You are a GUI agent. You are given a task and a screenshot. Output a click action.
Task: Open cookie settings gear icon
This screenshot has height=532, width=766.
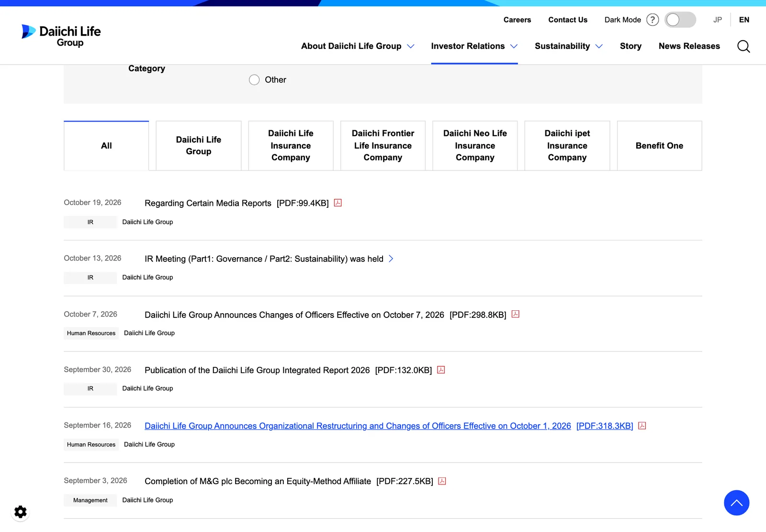(x=20, y=512)
